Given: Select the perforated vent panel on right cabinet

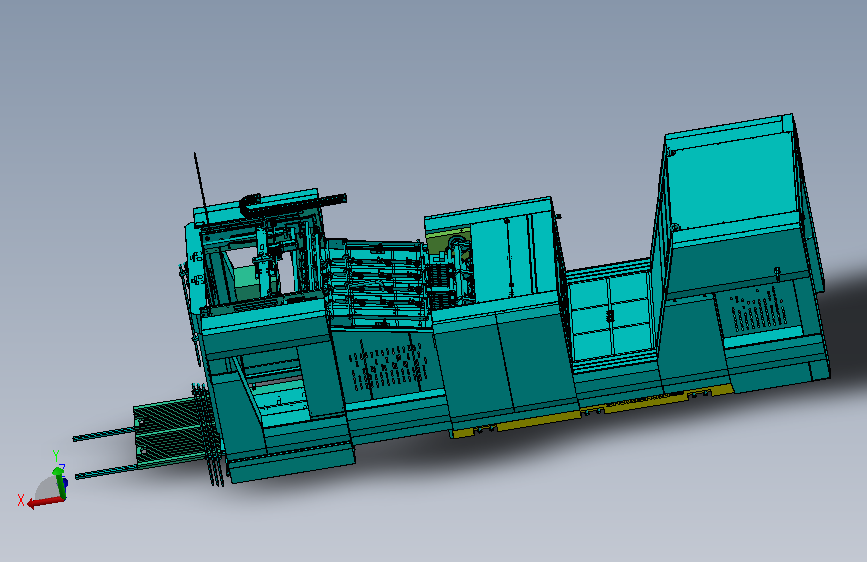Looking at the screenshot, I should [760, 311].
